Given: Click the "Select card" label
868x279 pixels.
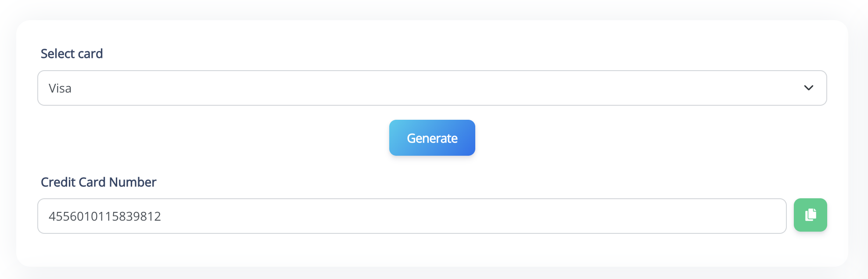Looking at the screenshot, I should pos(72,54).
